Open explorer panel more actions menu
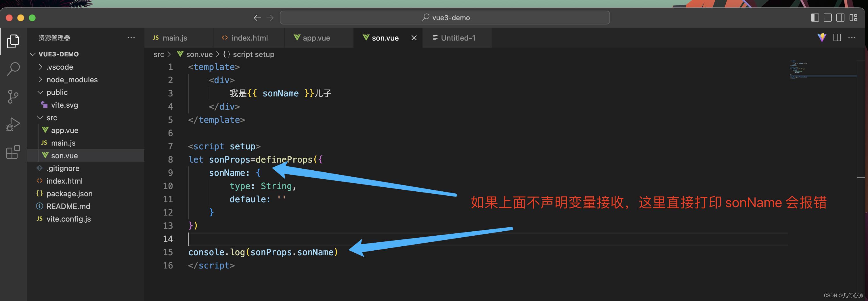868x301 pixels. point(131,38)
